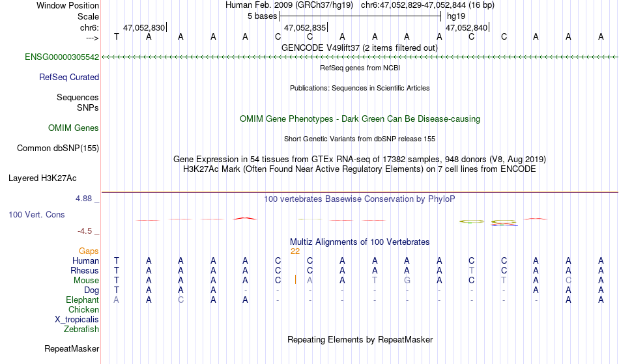This screenshot has width=619, height=364.
Task: Click the 5 bases scale bar
Action: 360,16
